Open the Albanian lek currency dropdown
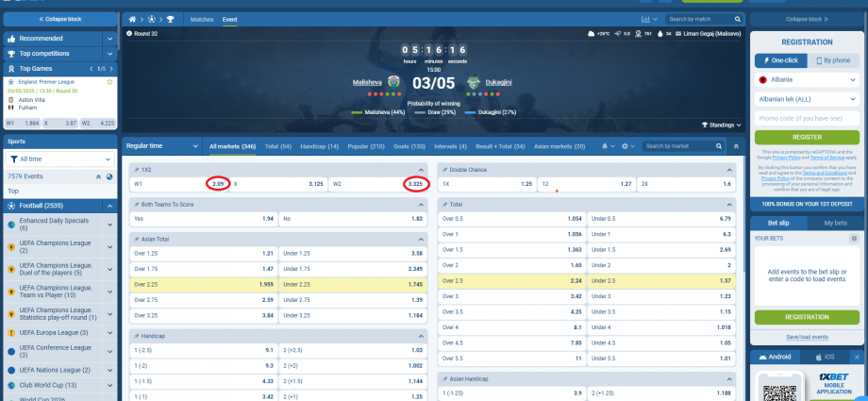Viewport: 868px width, 401px height. tap(807, 99)
